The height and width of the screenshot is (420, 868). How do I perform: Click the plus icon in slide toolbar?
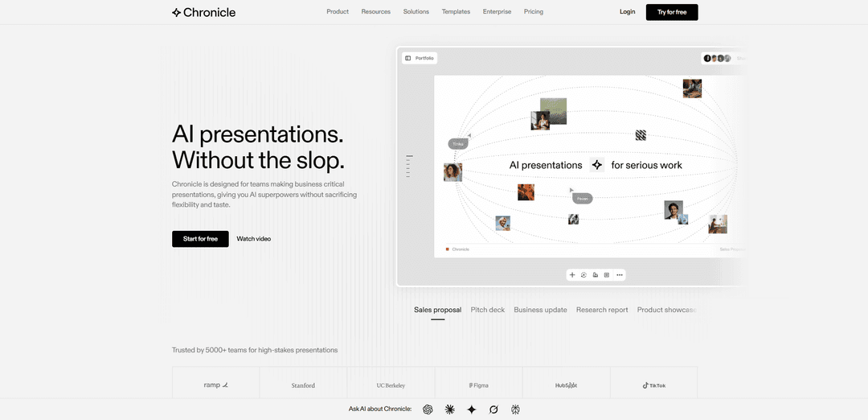[572, 275]
